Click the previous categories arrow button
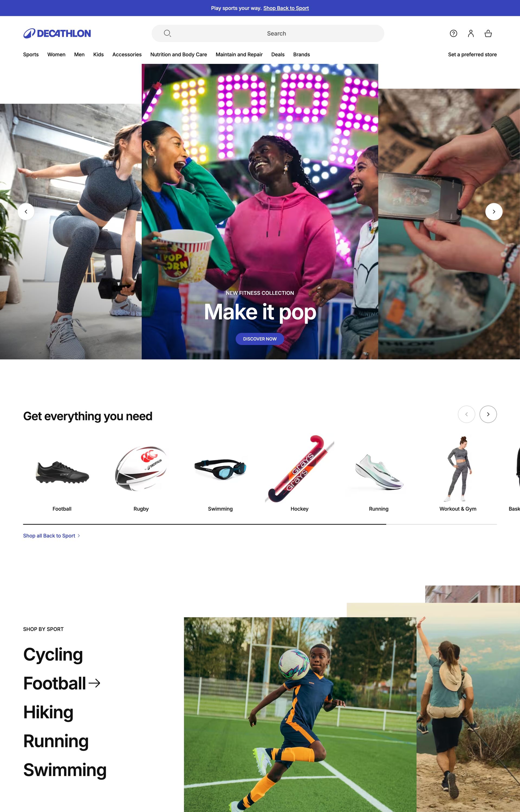The width and height of the screenshot is (520, 812). pos(466,414)
